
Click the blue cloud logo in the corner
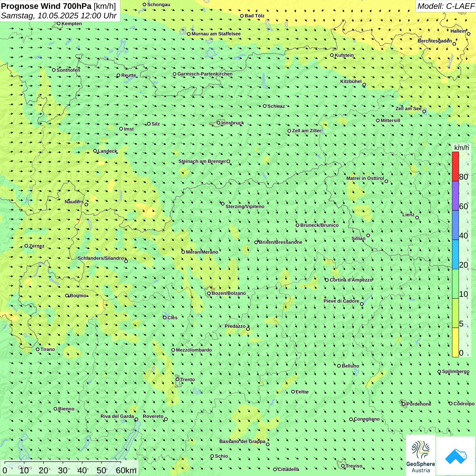[x=456, y=456]
